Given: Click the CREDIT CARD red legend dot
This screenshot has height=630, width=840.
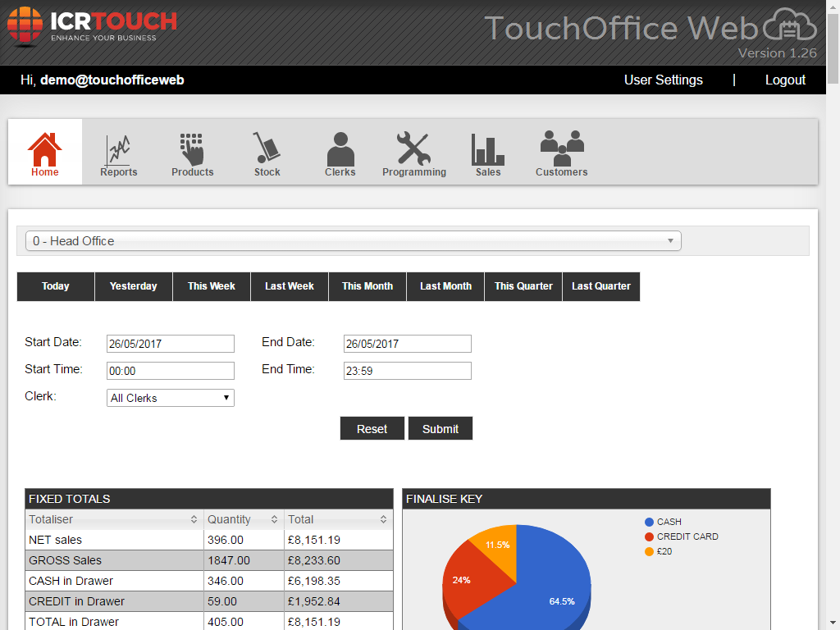Looking at the screenshot, I should [x=649, y=536].
